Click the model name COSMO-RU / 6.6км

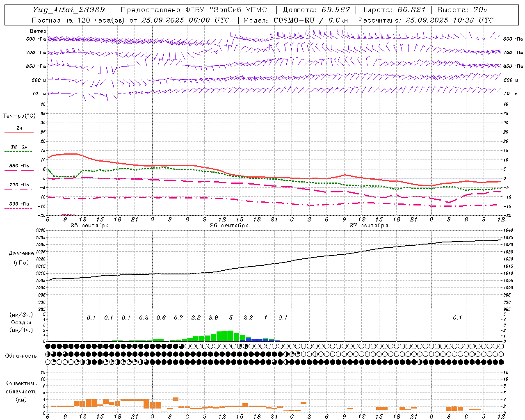point(310,20)
